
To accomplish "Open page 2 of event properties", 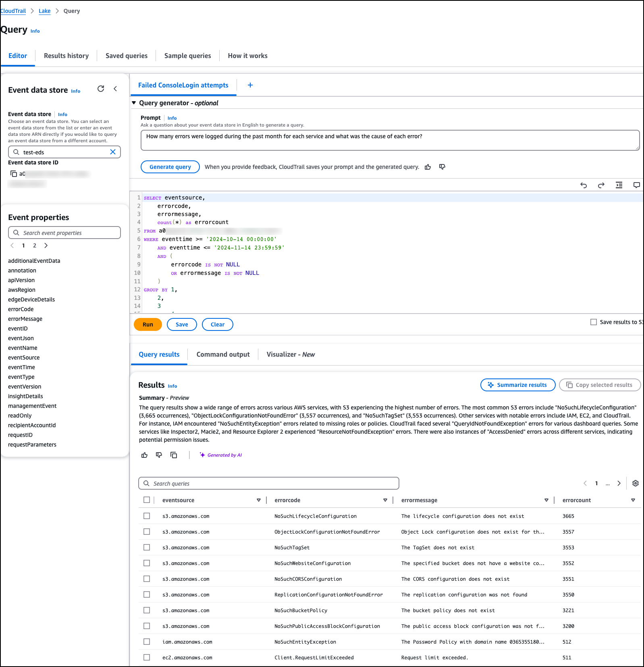I will point(35,245).
